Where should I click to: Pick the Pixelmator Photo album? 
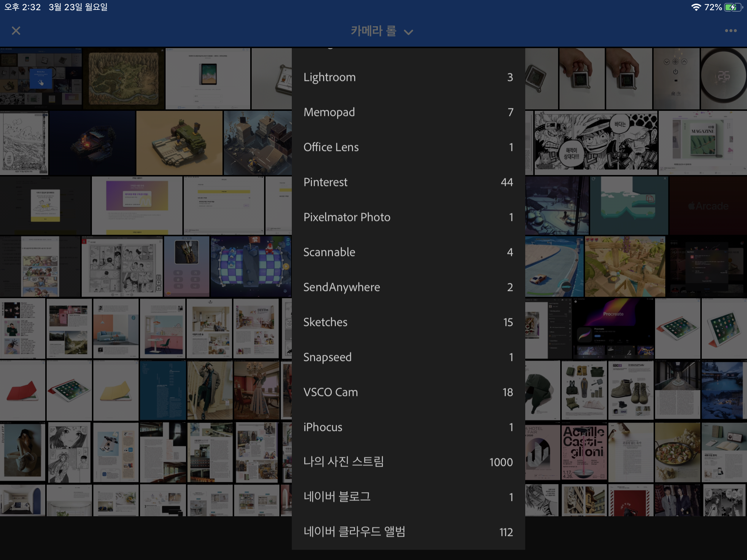[x=408, y=217]
